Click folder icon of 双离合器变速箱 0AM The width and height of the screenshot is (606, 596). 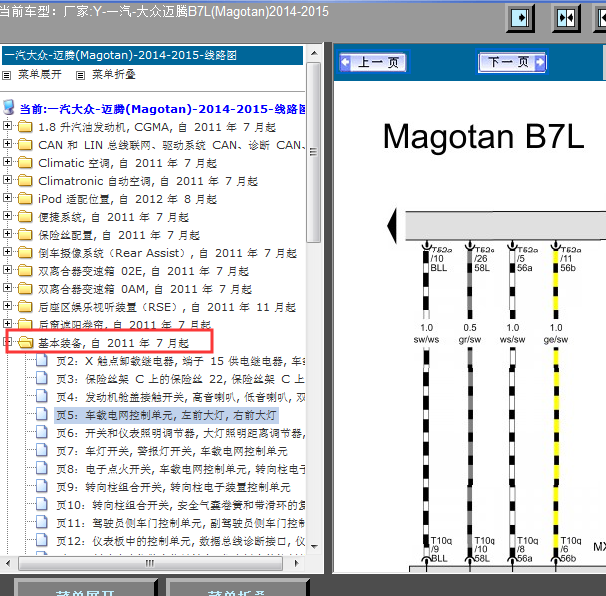click(x=26, y=288)
